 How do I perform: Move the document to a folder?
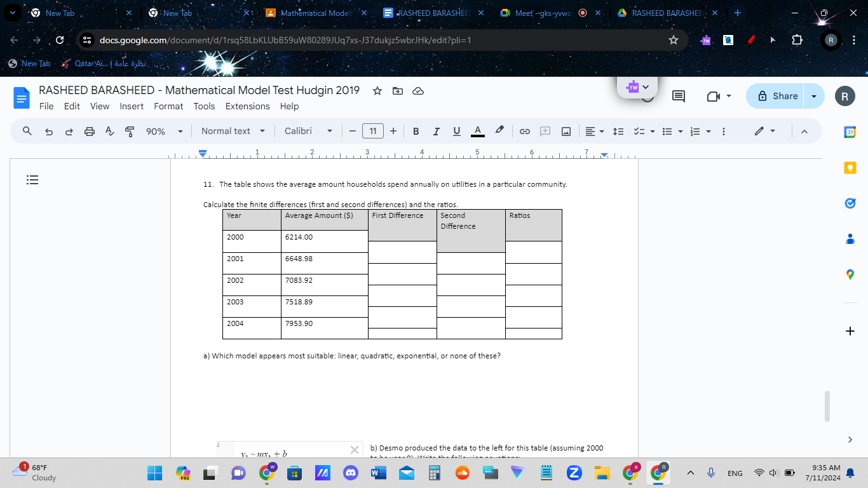[398, 91]
